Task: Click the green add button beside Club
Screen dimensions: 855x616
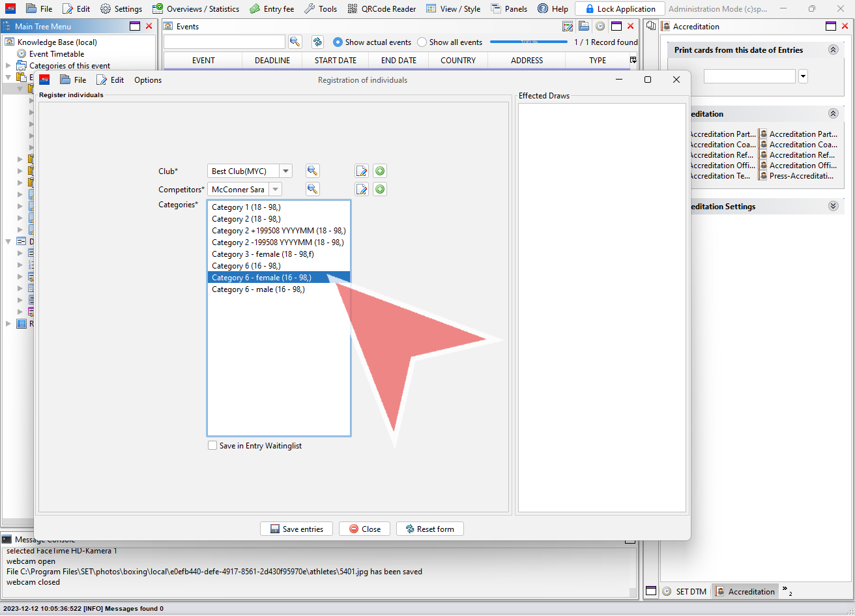Action: [380, 171]
